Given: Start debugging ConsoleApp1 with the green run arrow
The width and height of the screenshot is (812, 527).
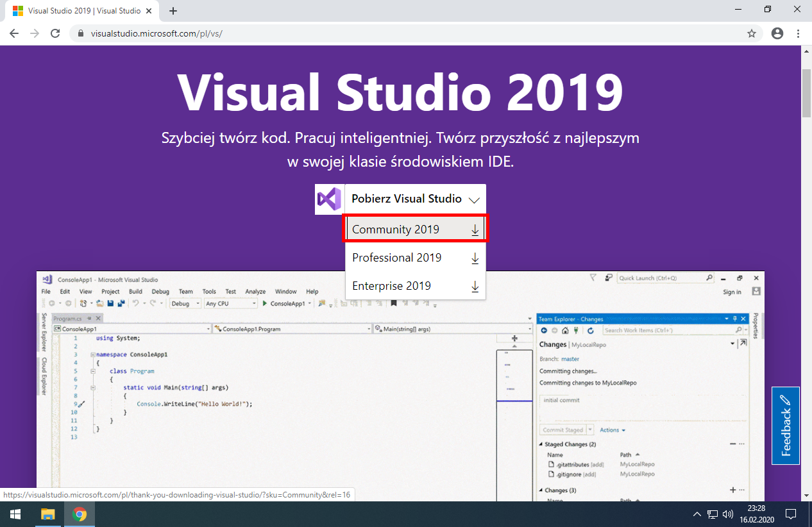Looking at the screenshot, I should tap(264, 302).
